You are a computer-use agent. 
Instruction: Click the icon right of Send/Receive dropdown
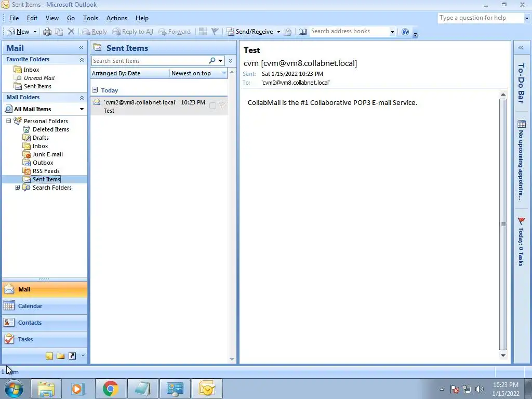click(288, 32)
